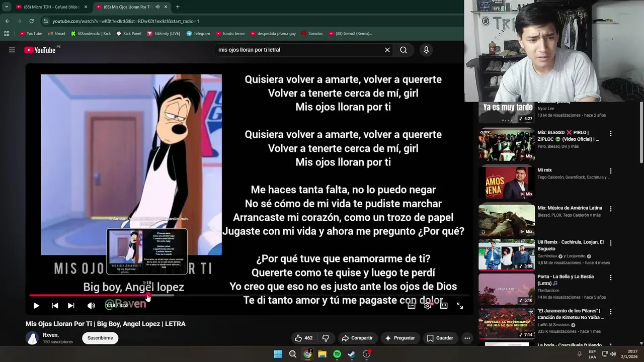Open the Kick Panel bookmark

coord(128,34)
